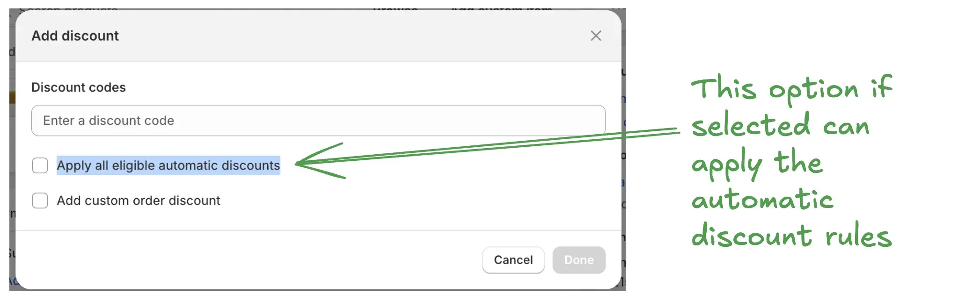Cancel adding the discount
The image size is (980, 301).
(513, 260)
